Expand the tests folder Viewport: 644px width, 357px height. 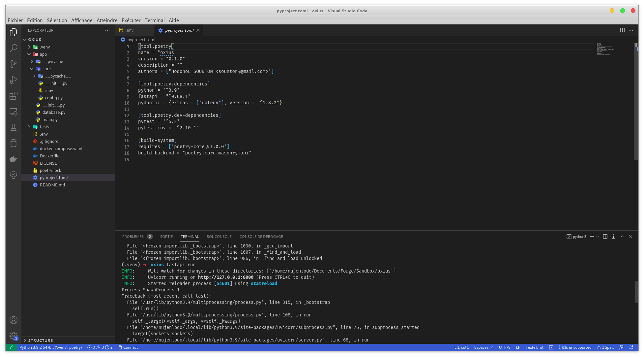coord(29,127)
